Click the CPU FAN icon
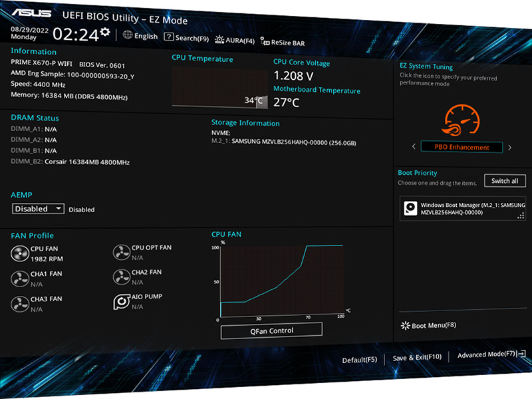The image size is (532, 399). (20, 254)
